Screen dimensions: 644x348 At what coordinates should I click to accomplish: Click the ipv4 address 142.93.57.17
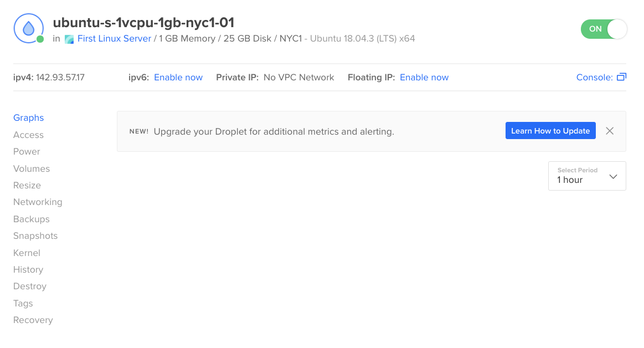pyautogui.click(x=60, y=77)
